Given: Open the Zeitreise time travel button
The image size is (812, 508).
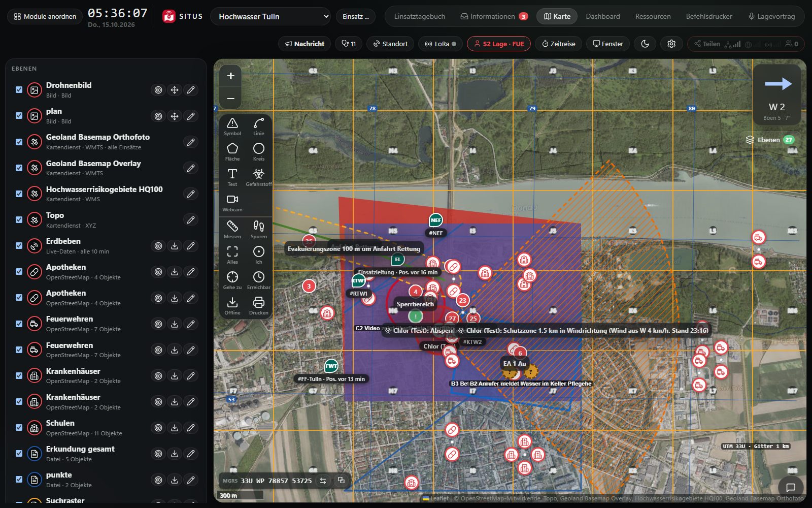Looking at the screenshot, I should pyautogui.click(x=559, y=44).
